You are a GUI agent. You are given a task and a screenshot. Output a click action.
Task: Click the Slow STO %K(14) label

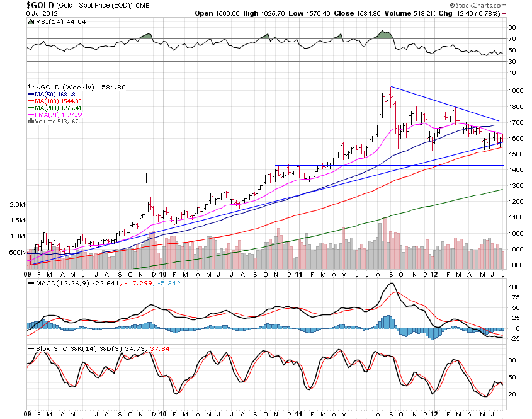point(62,348)
